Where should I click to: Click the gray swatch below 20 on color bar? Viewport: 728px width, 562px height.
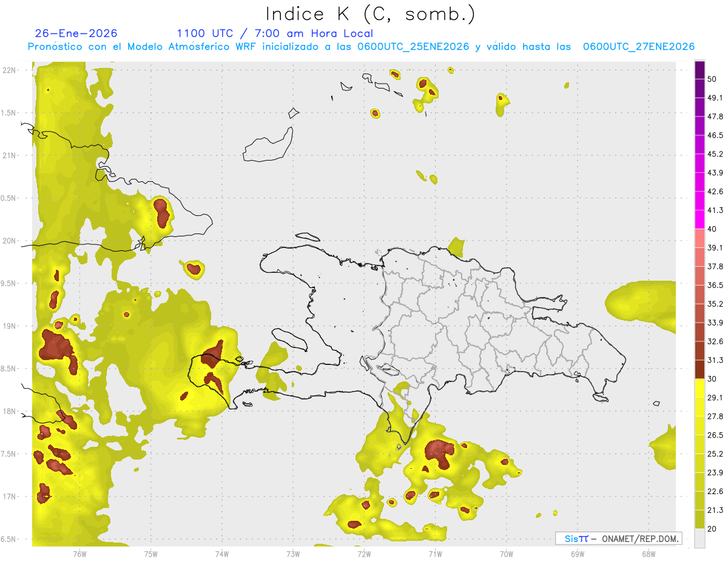[x=700, y=538]
